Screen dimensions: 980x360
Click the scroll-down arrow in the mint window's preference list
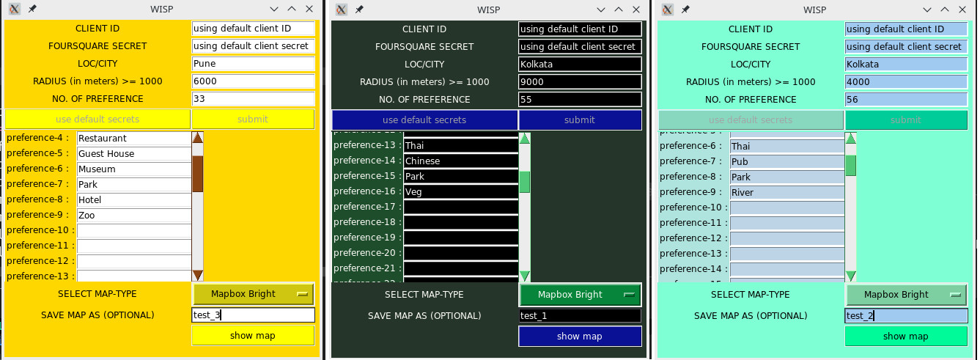coord(850,276)
